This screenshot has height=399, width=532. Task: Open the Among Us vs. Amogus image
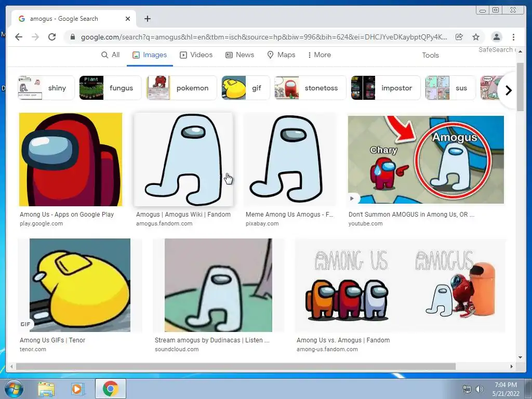[x=400, y=285]
